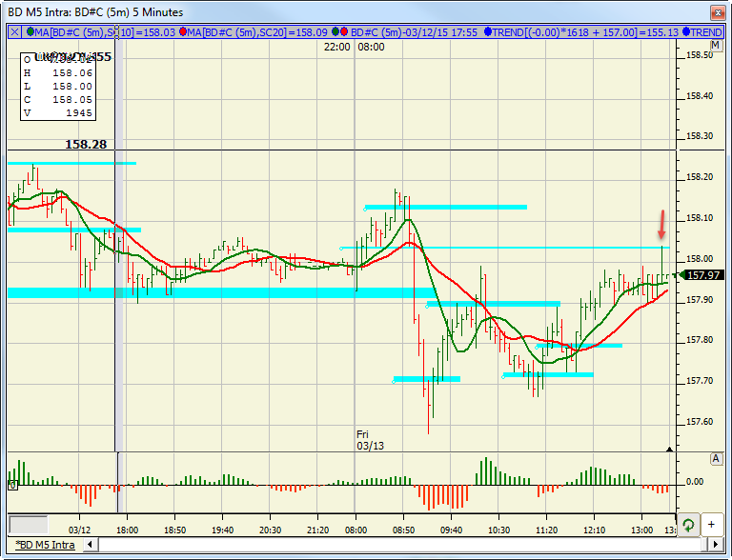Click left scroll arrow next to tab
Screen dimensions: 732x560
[x=91, y=544]
